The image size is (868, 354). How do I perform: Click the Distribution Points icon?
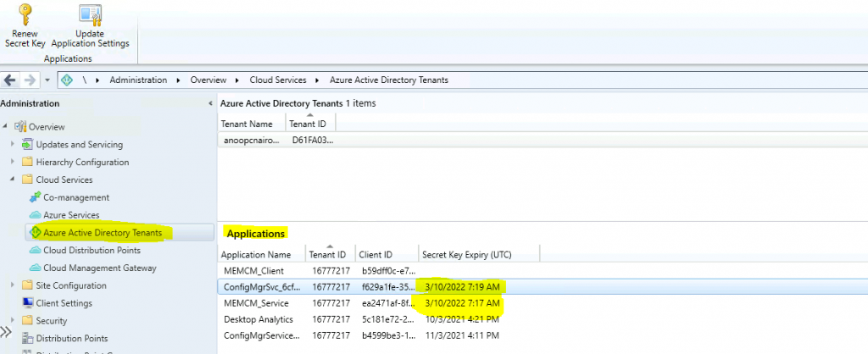click(x=27, y=339)
